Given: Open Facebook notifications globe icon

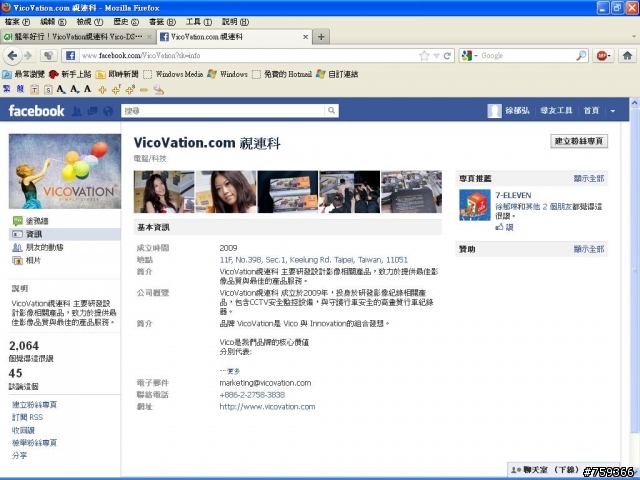Looking at the screenshot, I should pos(108,111).
